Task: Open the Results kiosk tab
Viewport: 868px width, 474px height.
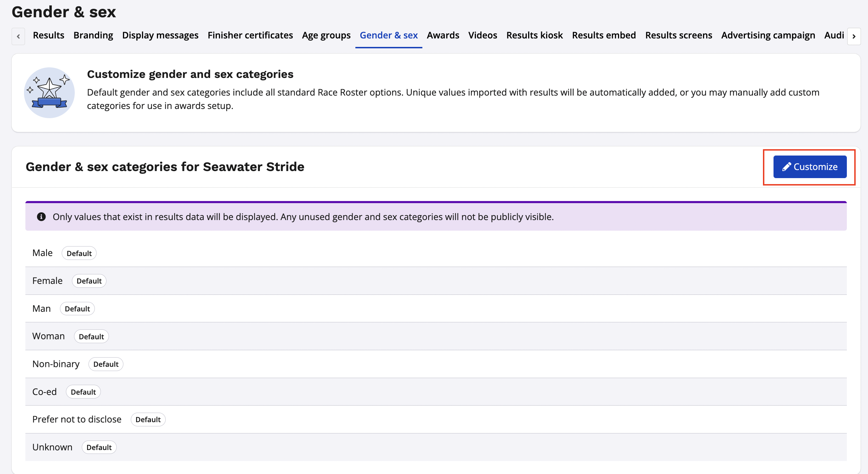Action: click(x=534, y=35)
